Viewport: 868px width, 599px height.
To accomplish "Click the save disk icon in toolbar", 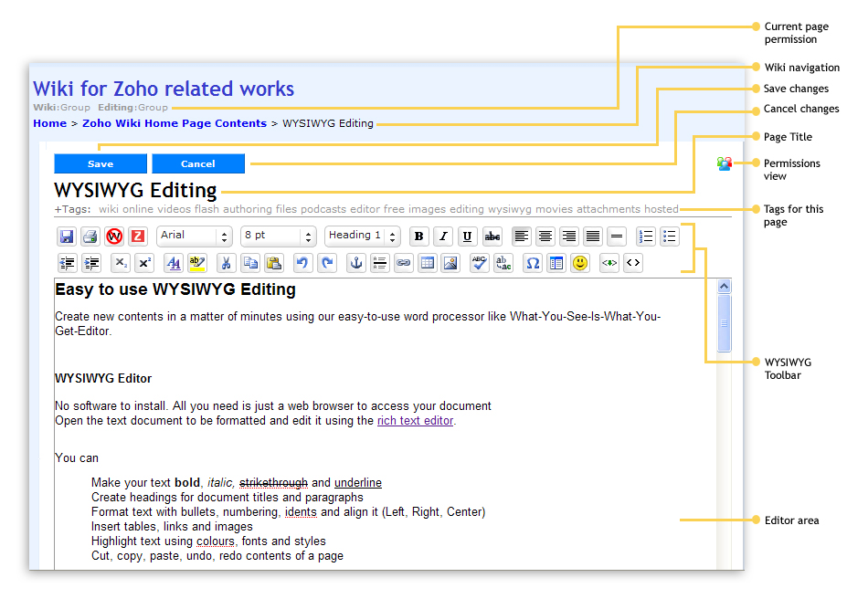I will point(67,236).
